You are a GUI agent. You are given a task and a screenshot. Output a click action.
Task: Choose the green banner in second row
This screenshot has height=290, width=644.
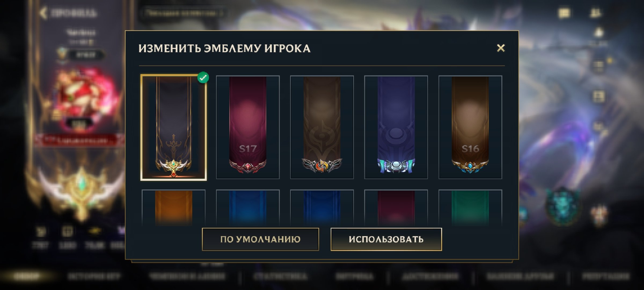click(x=470, y=207)
